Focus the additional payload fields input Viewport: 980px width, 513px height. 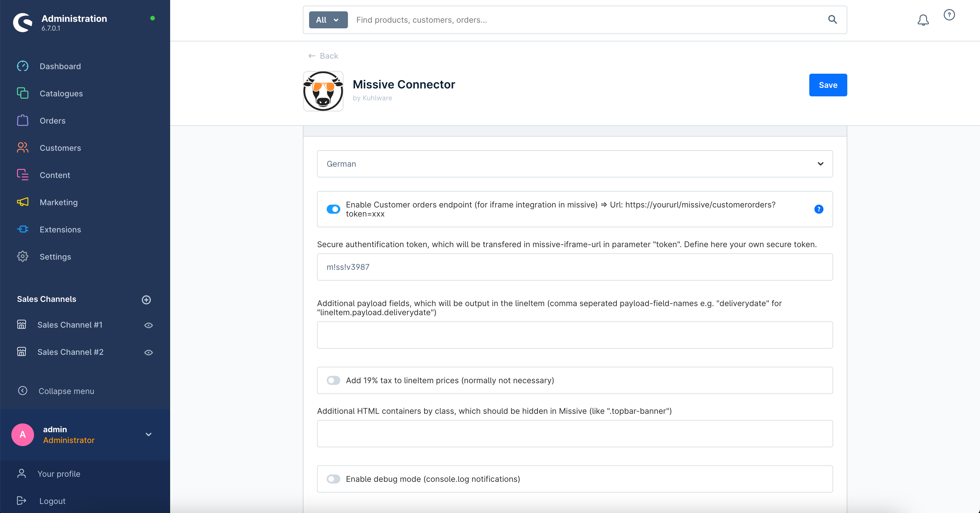pos(575,335)
